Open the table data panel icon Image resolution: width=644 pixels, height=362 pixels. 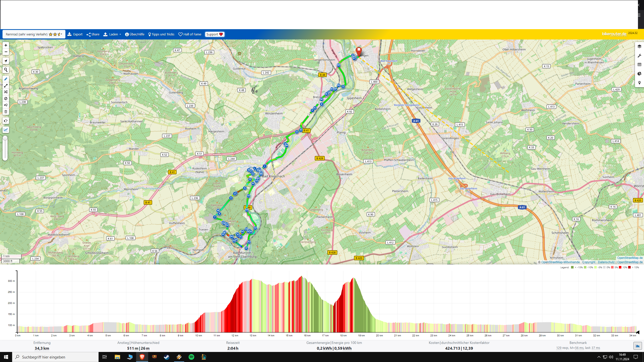tap(639, 65)
